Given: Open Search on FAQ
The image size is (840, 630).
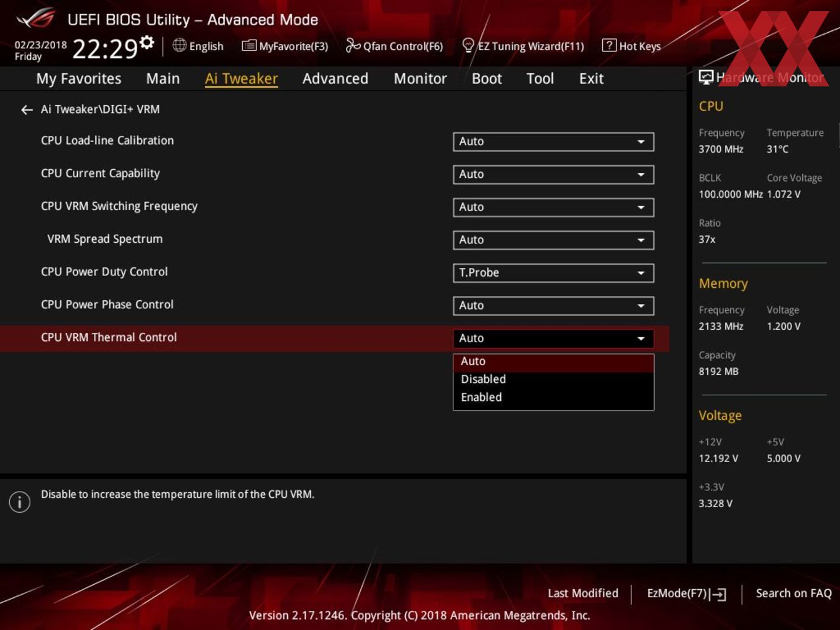Looking at the screenshot, I should [x=794, y=593].
